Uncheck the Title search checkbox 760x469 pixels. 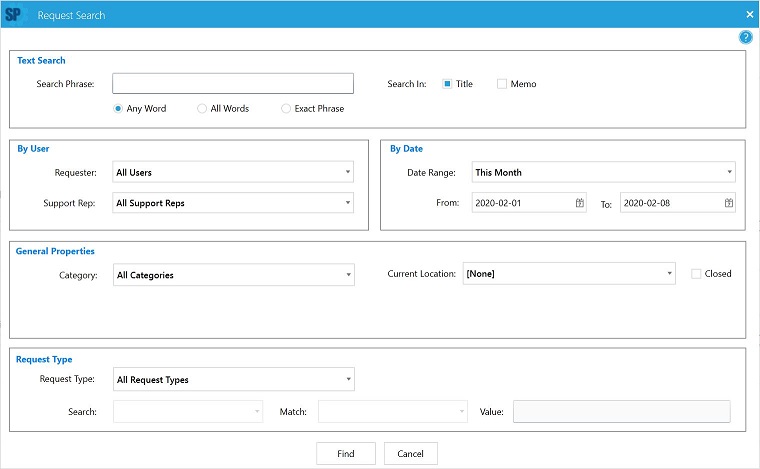[447, 84]
